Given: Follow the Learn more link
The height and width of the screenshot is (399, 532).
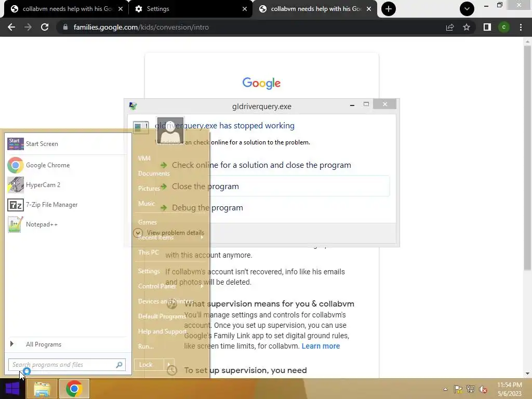Looking at the screenshot, I should coord(321,346).
